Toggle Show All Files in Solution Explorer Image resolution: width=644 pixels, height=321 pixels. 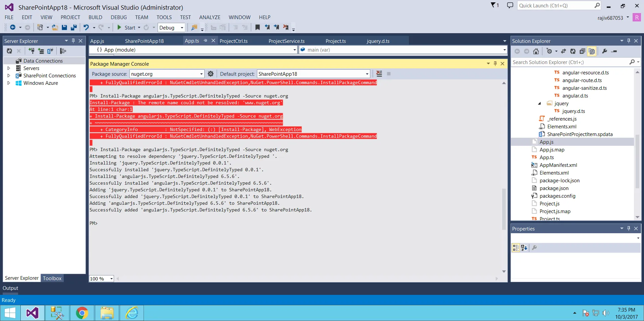pos(592,51)
